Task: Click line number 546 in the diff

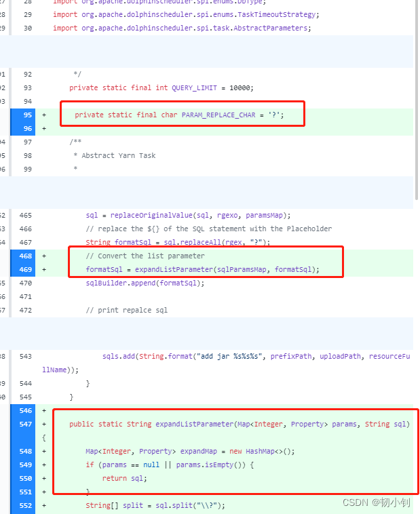Action: pyautogui.click(x=26, y=411)
